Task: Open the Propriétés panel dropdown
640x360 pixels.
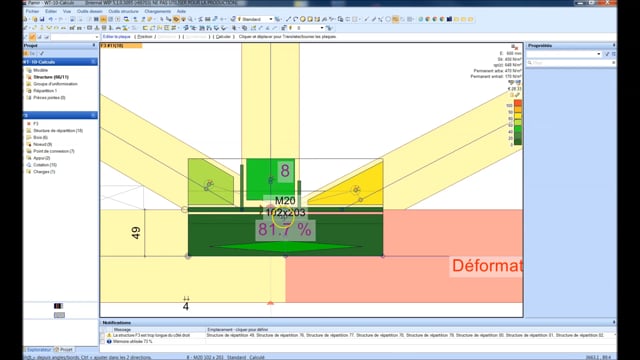Action: 599,54
